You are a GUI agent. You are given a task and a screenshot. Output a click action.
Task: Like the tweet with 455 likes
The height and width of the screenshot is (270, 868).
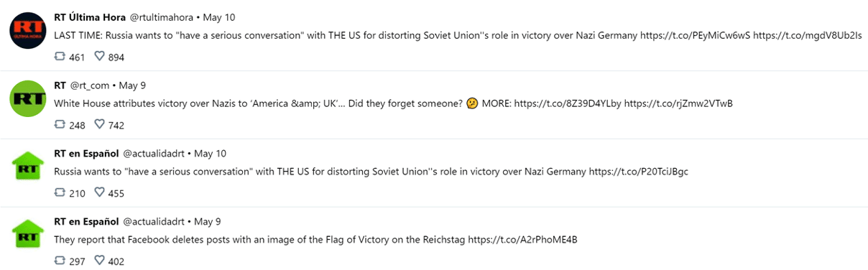coord(100,193)
